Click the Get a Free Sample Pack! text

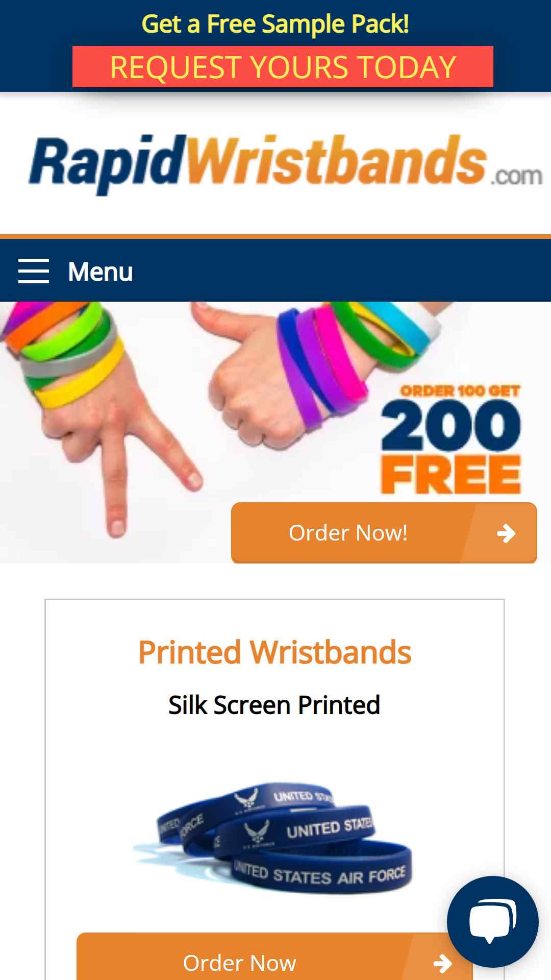click(x=275, y=24)
